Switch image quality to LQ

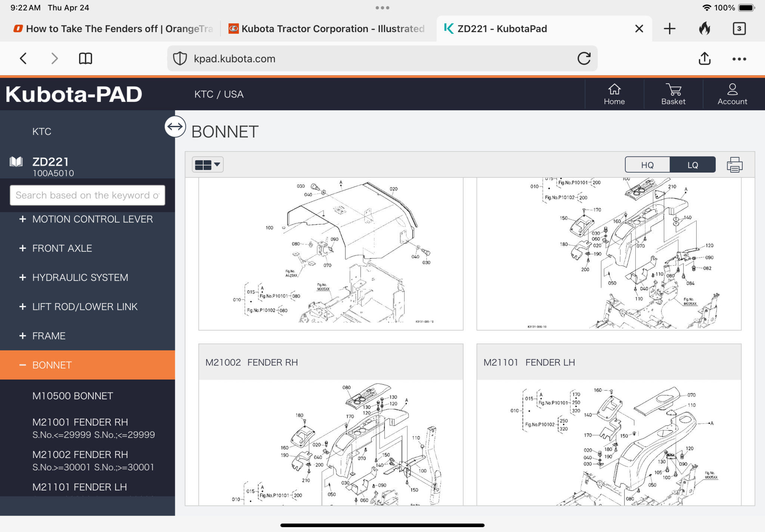point(693,165)
